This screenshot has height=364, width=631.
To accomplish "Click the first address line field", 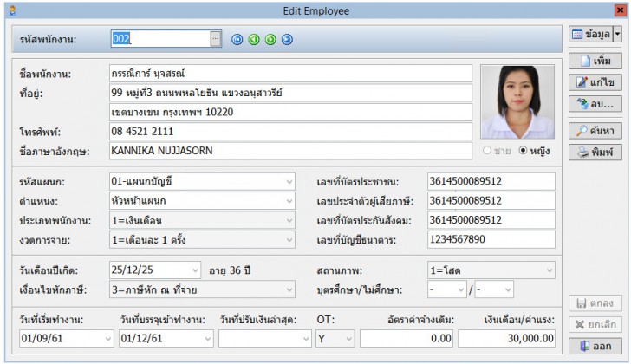I will 290,93.
